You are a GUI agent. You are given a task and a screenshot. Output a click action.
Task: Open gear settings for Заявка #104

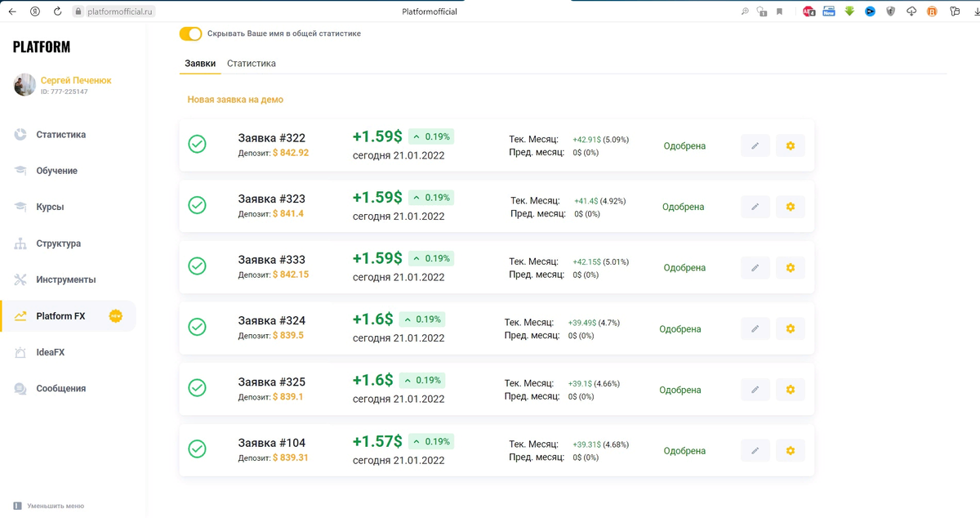coord(790,451)
